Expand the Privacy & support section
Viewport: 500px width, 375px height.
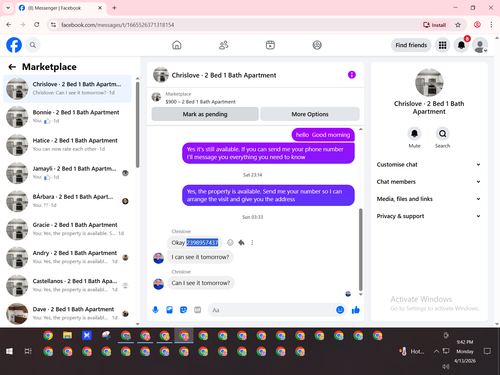pyautogui.click(x=429, y=216)
